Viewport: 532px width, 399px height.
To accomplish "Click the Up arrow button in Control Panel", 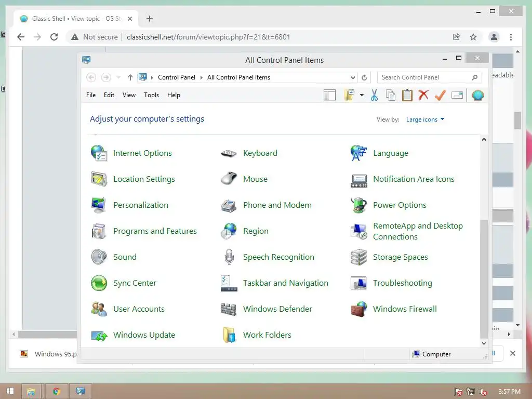I will tap(130, 78).
